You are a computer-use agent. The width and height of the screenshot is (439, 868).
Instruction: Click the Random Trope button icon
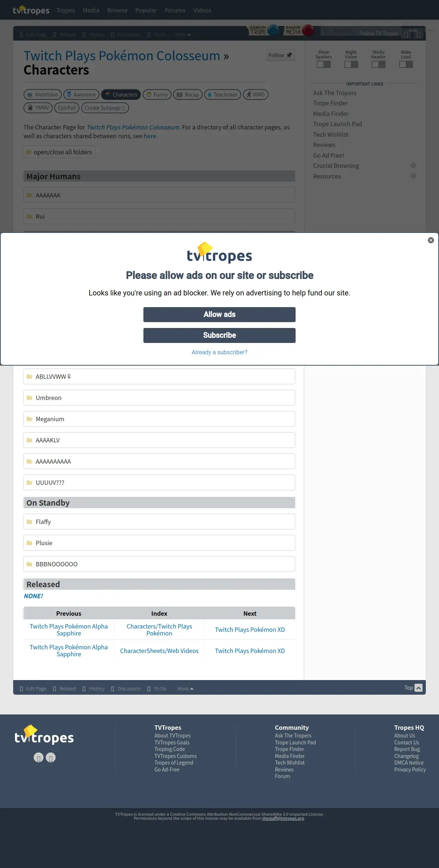pos(264,30)
